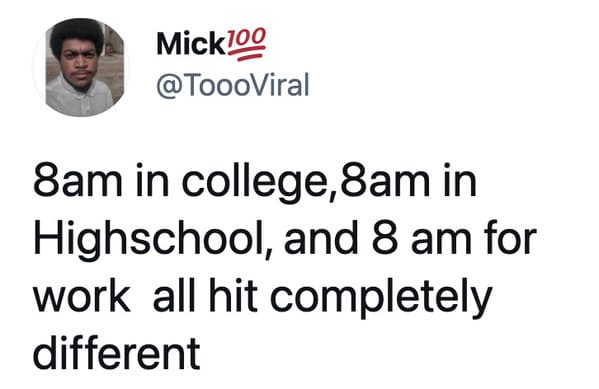Click the shirt collar in avatar photo

click(78, 92)
